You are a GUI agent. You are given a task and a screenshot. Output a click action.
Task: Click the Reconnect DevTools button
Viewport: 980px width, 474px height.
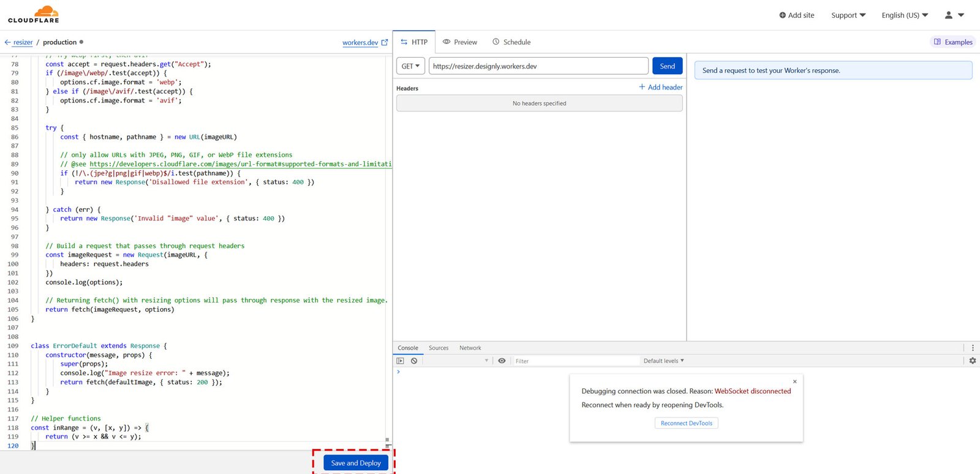pos(686,423)
